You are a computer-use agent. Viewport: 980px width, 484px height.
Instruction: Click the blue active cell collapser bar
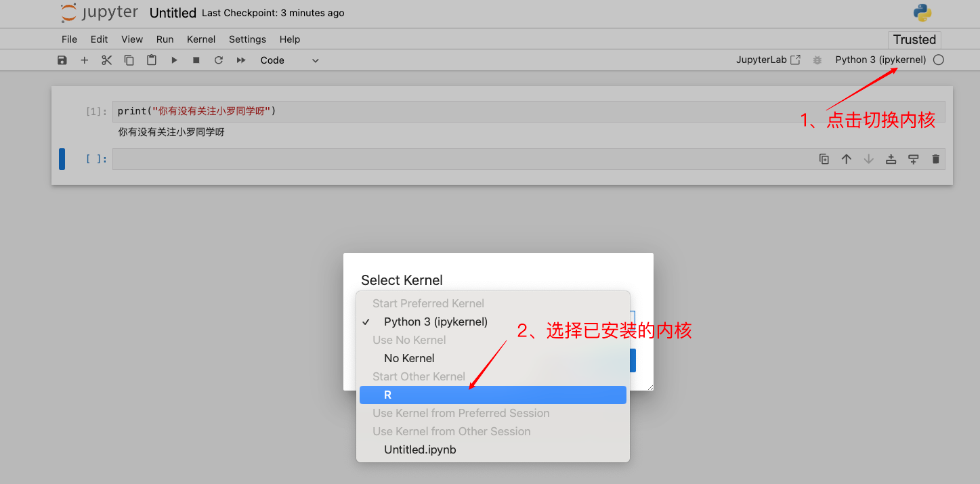[x=62, y=159]
